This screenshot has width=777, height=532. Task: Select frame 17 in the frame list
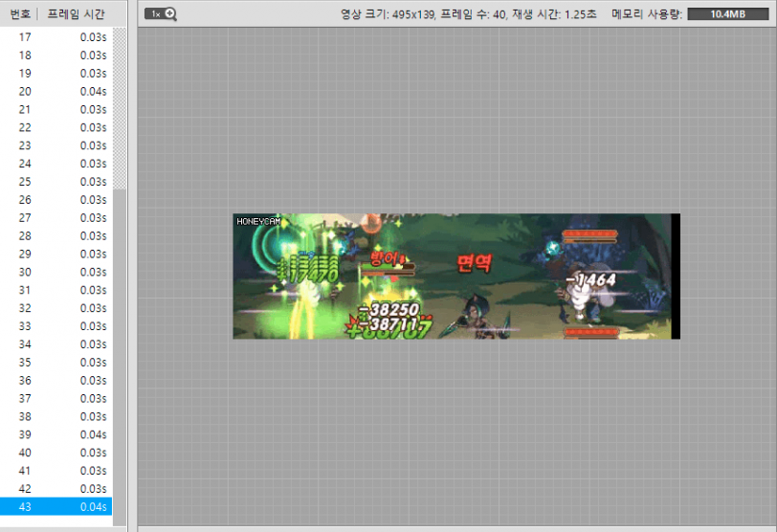pyautogui.click(x=56, y=37)
